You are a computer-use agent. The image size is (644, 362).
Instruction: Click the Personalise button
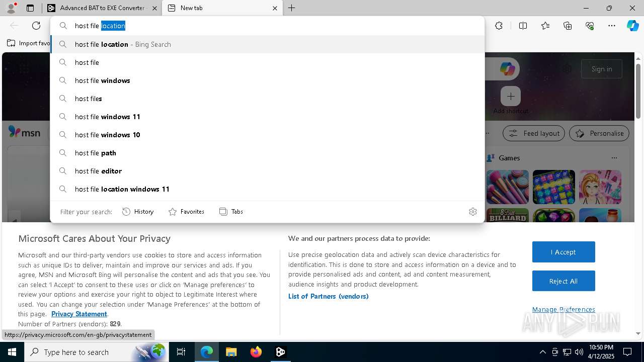coord(599,133)
